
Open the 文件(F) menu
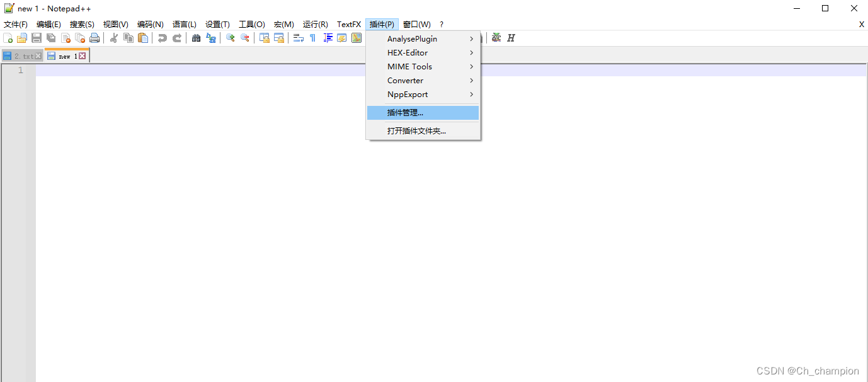(16, 24)
